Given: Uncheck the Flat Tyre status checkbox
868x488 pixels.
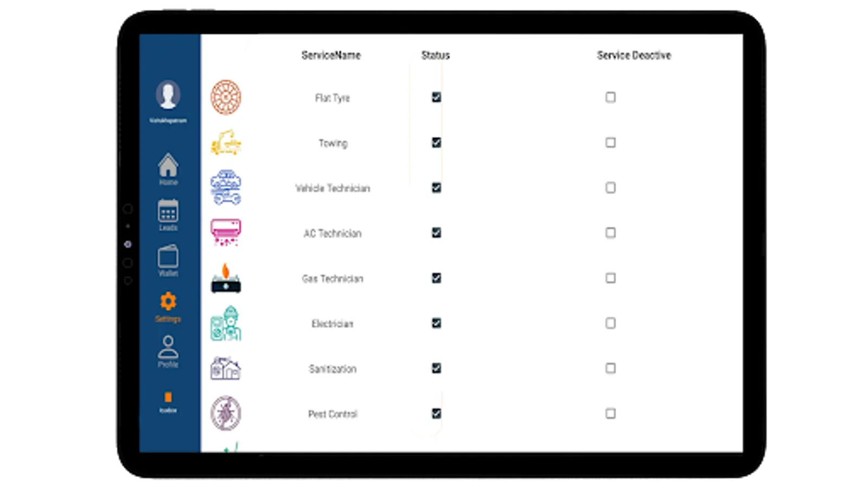Looking at the screenshot, I should tap(436, 97).
